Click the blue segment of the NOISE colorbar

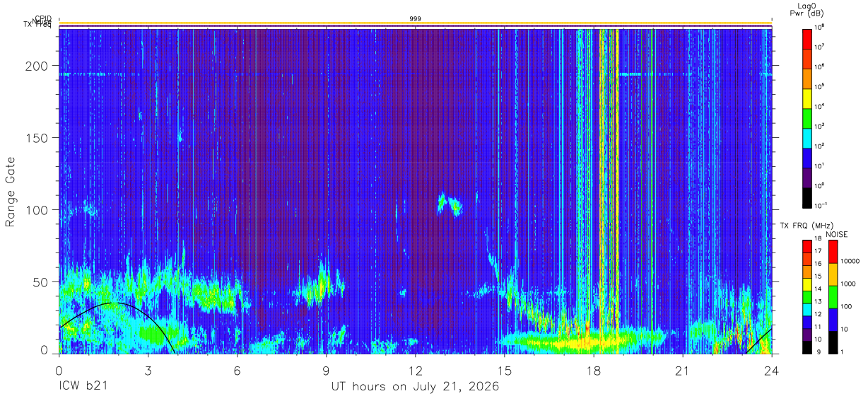pyautogui.click(x=832, y=320)
